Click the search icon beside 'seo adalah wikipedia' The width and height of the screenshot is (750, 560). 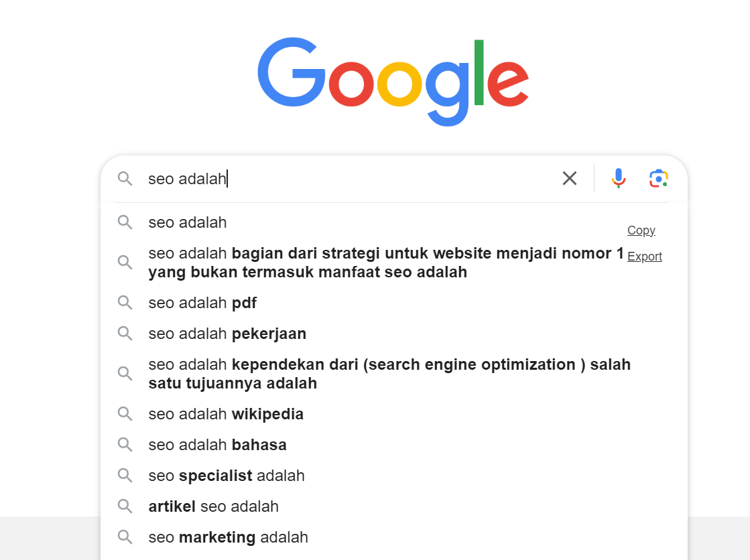tap(125, 414)
